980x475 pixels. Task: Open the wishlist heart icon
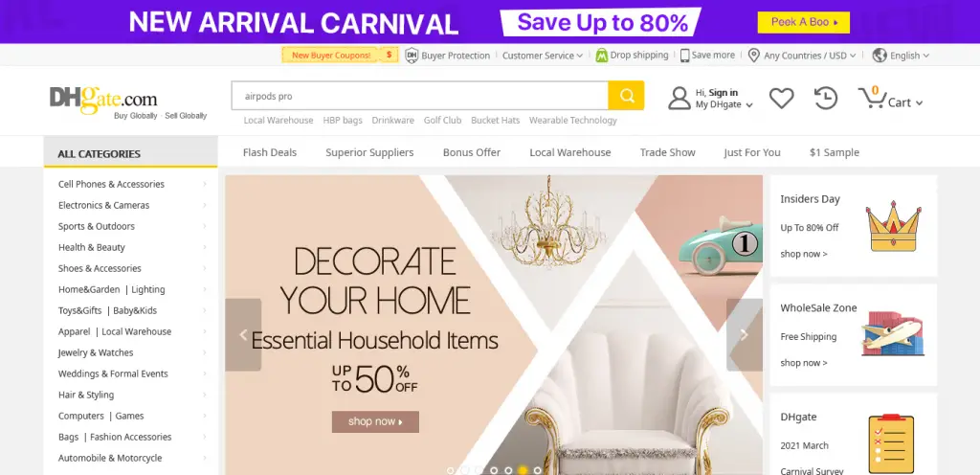(781, 98)
